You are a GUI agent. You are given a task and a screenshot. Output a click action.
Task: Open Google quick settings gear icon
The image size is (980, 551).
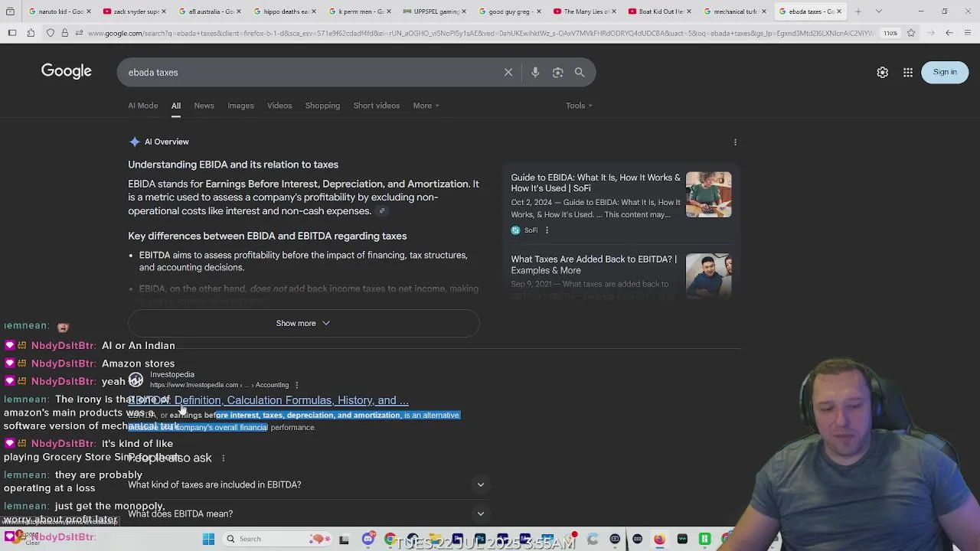[882, 72]
